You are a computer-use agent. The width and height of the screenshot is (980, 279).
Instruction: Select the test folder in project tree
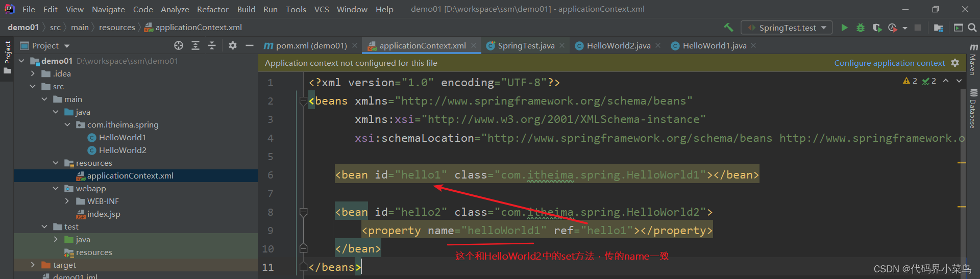[x=71, y=226]
